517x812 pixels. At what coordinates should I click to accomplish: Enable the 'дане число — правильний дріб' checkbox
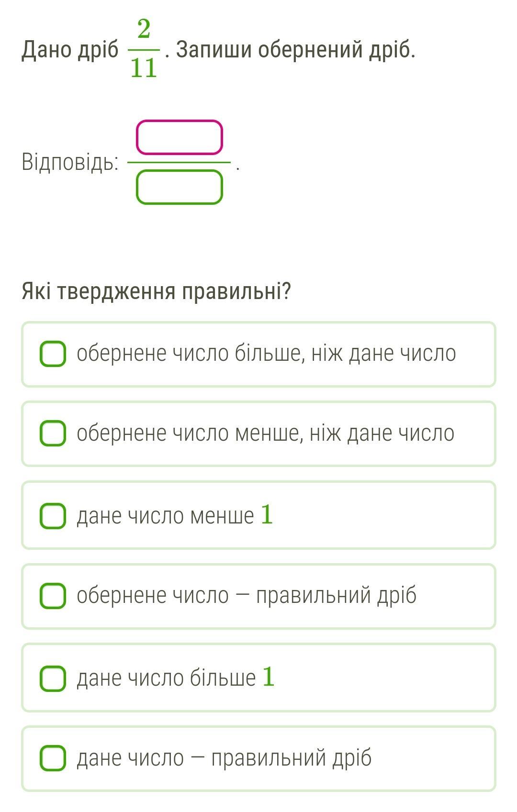point(53,758)
